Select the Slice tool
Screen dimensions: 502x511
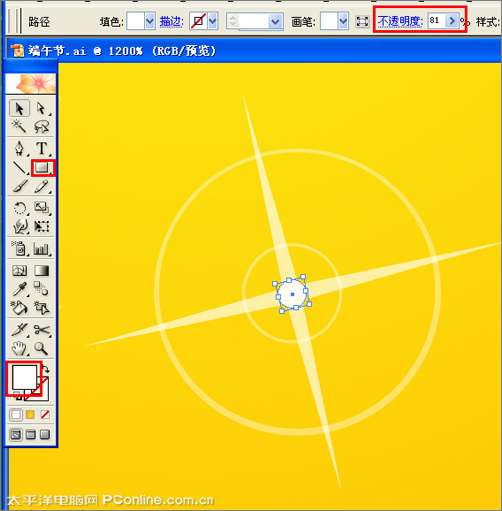20,330
